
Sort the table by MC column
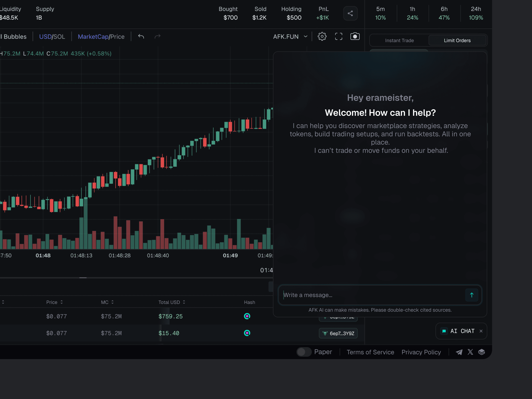click(x=107, y=302)
